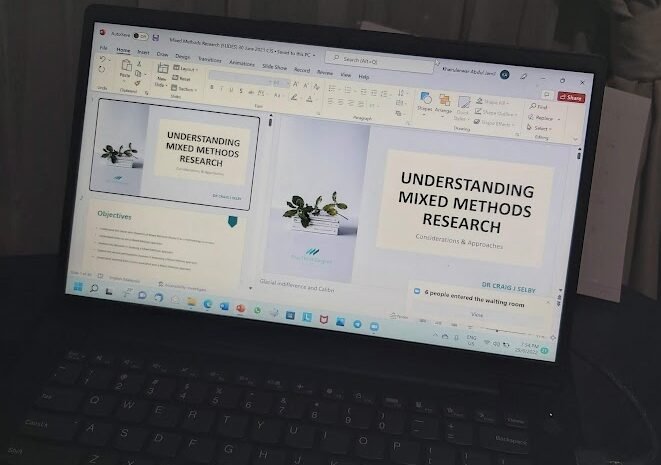Viewport: 661px width, 465px height.
Task: Toggle text Shadow formatting
Action: click(x=241, y=91)
